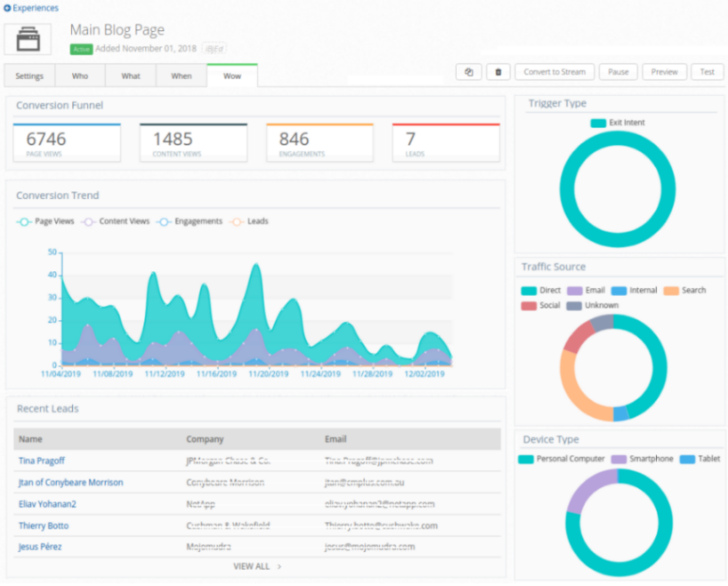
Task: Click the VIEW ALL chevron arrow
Action: point(279,566)
